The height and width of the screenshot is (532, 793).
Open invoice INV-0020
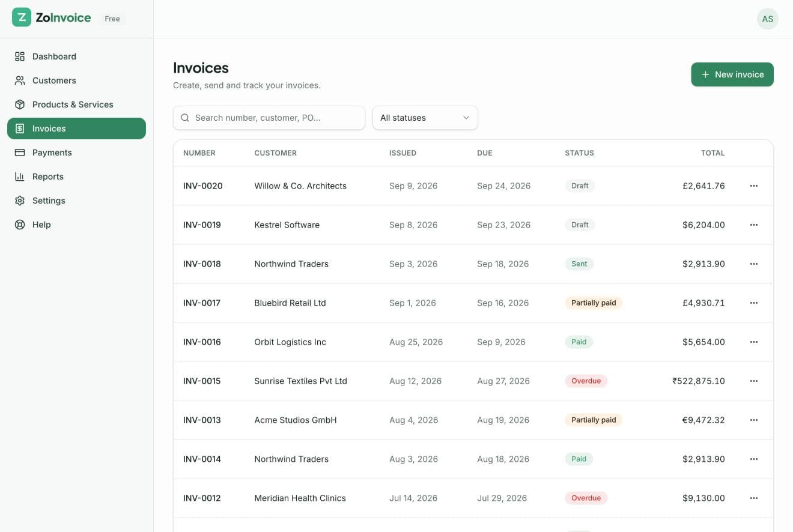pos(203,186)
